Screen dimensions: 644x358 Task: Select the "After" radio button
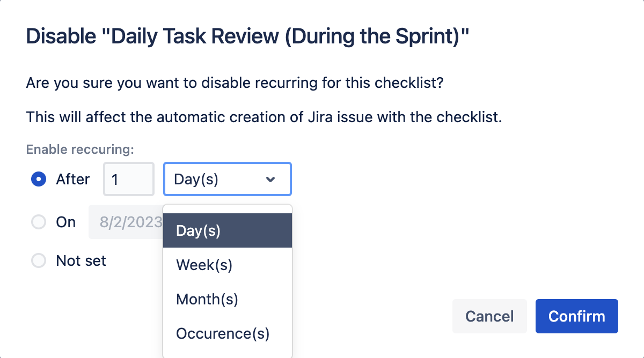pyautogui.click(x=38, y=180)
